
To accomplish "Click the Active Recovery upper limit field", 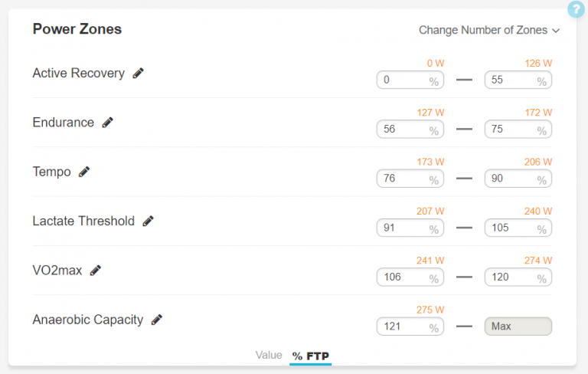I will [x=518, y=80].
